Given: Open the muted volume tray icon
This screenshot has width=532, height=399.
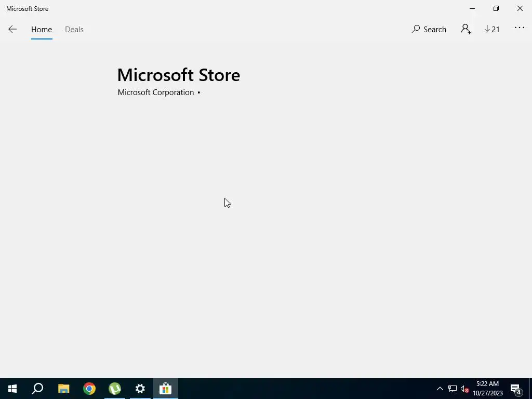Looking at the screenshot, I should coord(464,389).
